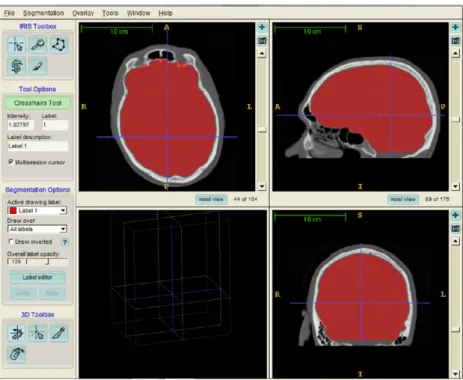Click the Redo button
463x380 pixels.
[52, 293]
